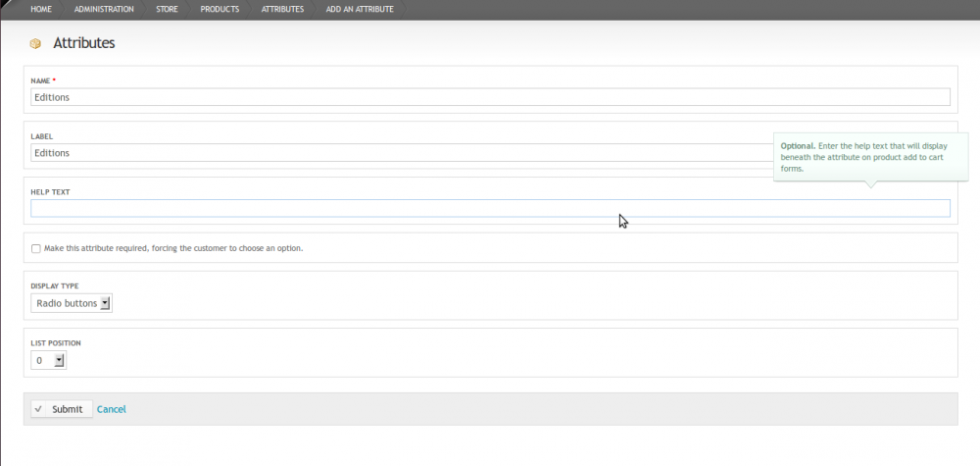Image resolution: width=980 pixels, height=466 pixels.
Task: Click the DISPLAY TYPE field label
Action: [55, 286]
